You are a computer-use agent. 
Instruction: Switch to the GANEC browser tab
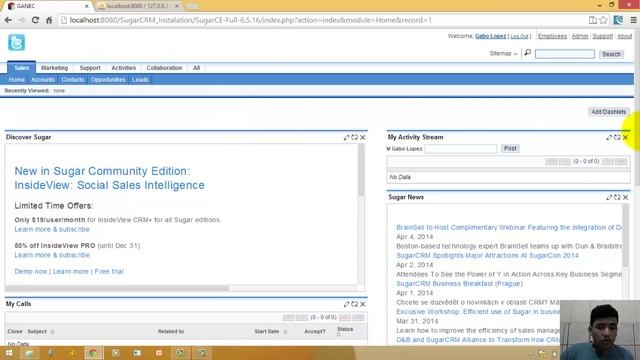point(48,6)
